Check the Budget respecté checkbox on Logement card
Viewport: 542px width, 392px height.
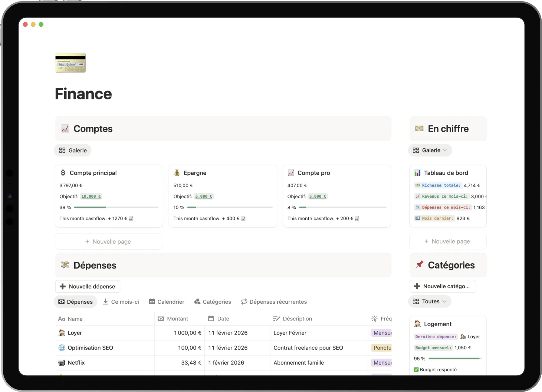[x=417, y=369]
